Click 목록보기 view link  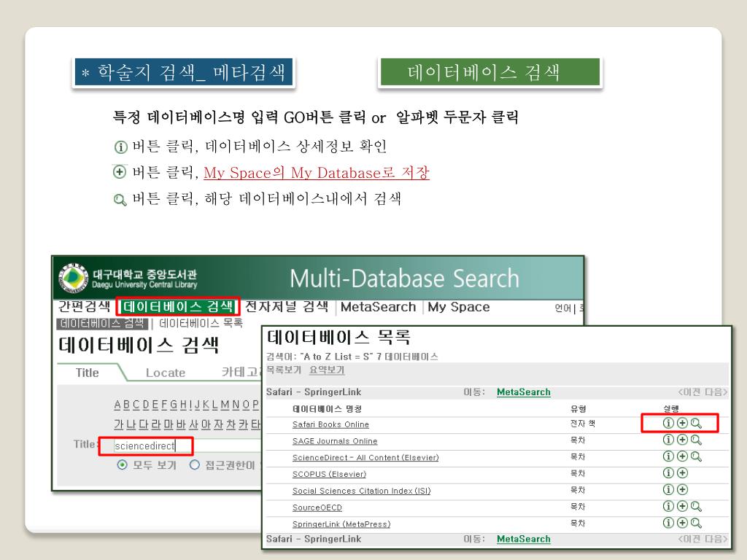284,370
